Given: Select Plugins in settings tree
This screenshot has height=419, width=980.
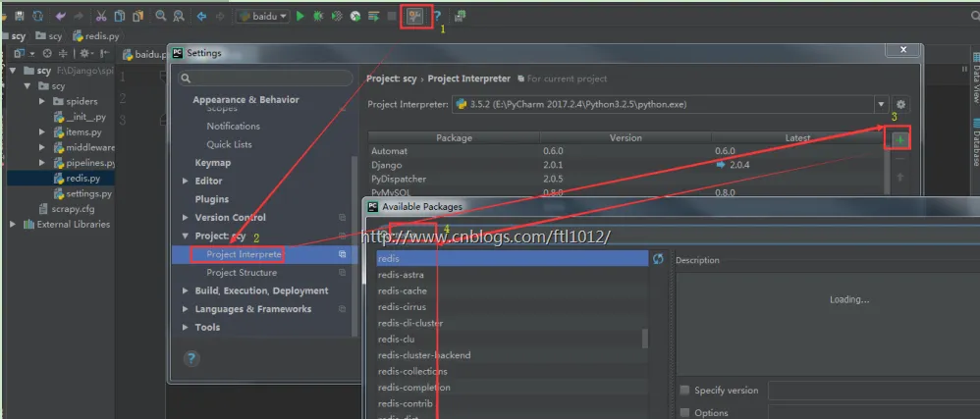Looking at the screenshot, I should click(x=212, y=199).
